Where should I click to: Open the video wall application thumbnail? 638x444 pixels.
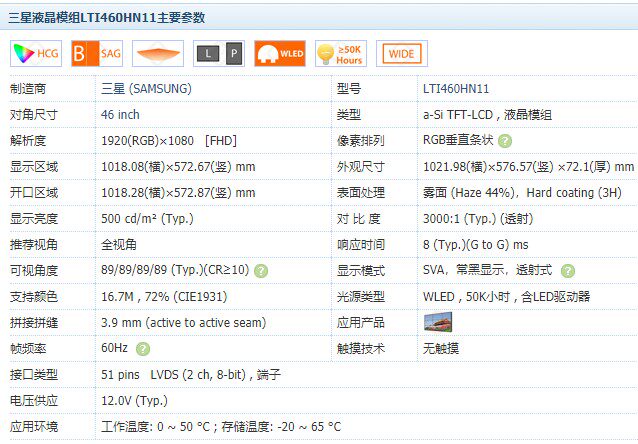pyautogui.click(x=438, y=322)
